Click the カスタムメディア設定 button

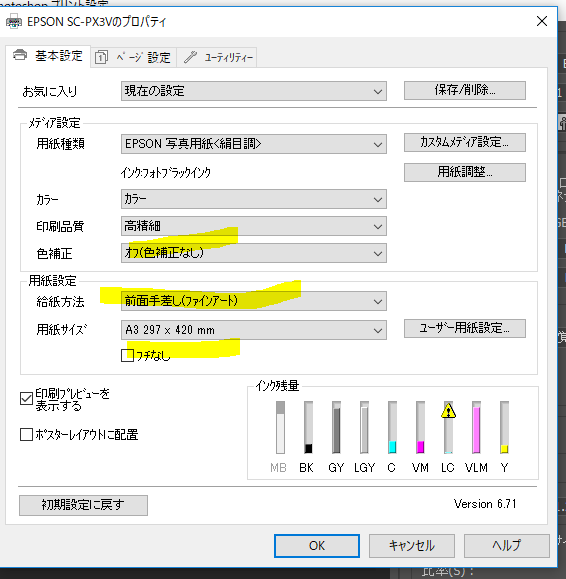[465, 142]
